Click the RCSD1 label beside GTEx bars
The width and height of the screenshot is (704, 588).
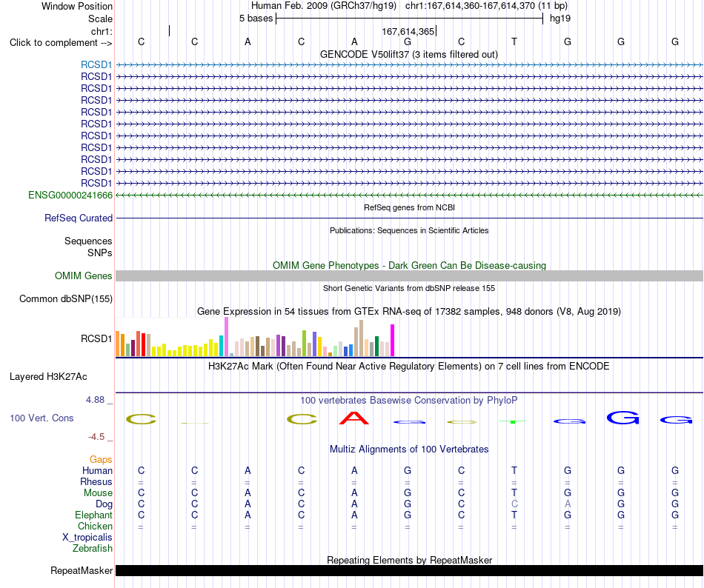pos(96,338)
